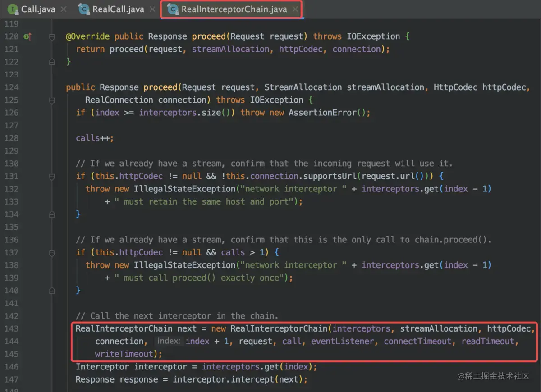Click 'writeTimeout' on line 145
The height and width of the screenshot is (392, 541).
pyautogui.click(x=124, y=354)
